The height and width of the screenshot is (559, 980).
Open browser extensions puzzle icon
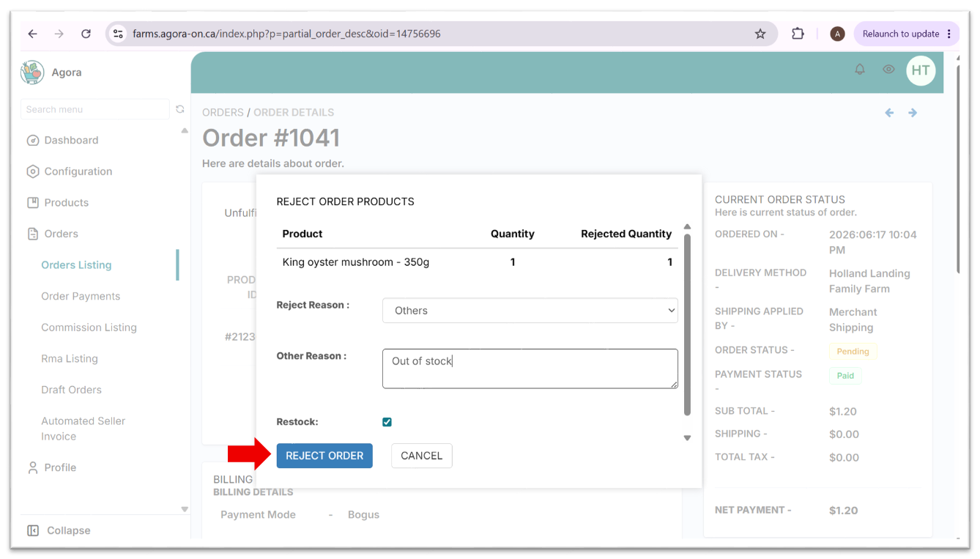[x=798, y=34]
